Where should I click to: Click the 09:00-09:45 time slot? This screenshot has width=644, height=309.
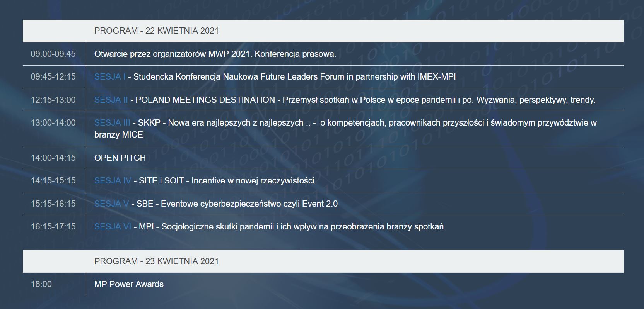click(53, 54)
